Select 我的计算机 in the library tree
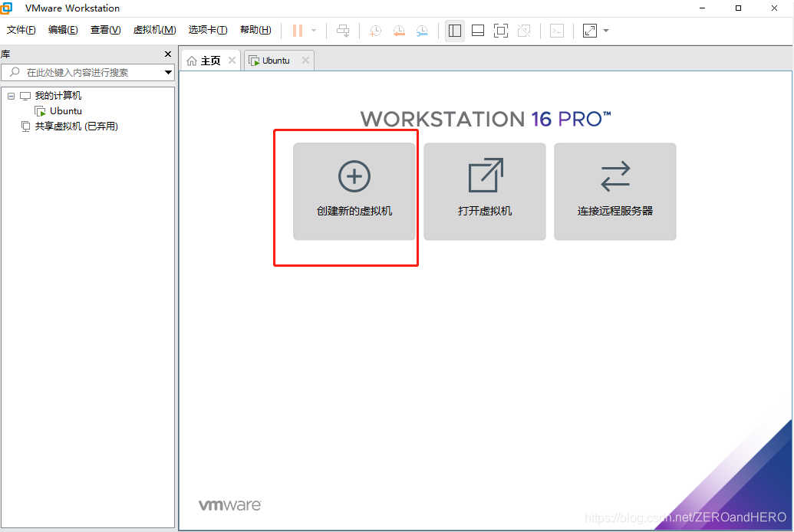The width and height of the screenshot is (794, 532). pos(58,96)
